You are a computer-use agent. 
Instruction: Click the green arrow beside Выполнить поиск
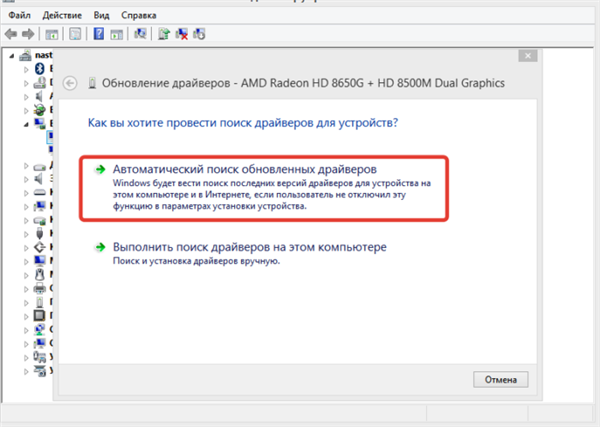(x=100, y=247)
